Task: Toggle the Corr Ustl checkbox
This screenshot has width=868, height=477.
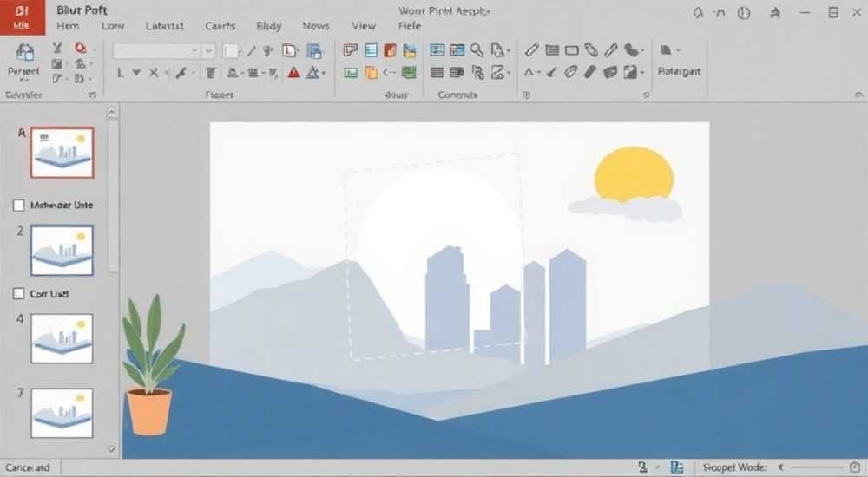Action: 18,294
